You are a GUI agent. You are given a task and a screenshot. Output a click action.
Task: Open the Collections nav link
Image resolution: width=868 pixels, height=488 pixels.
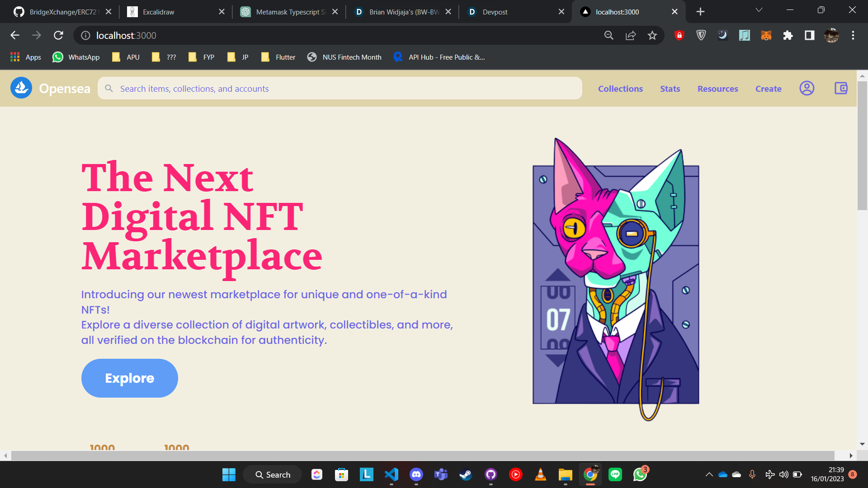pyautogui.click(x=620, y=89)
